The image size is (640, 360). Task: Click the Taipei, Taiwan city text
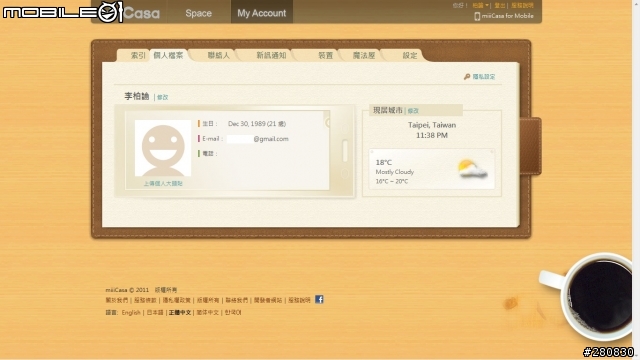pyautogui.click(x=432, y=125)
